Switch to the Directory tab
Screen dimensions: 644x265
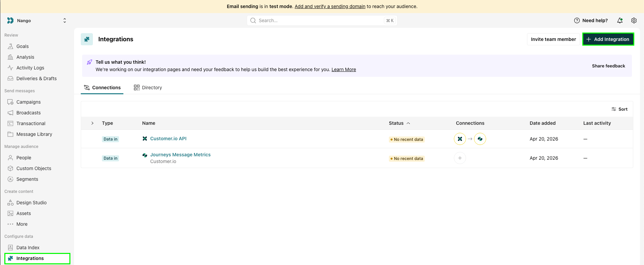point(148,88)
